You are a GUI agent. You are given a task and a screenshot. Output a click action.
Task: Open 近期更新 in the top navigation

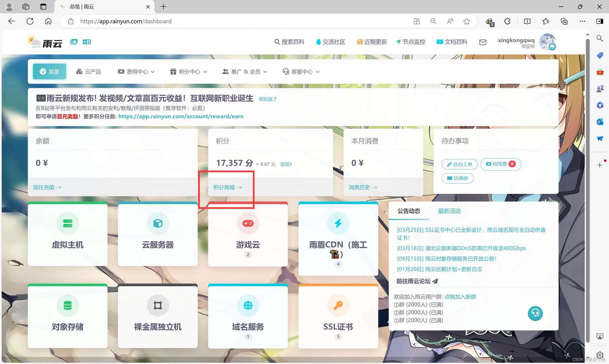372,42
